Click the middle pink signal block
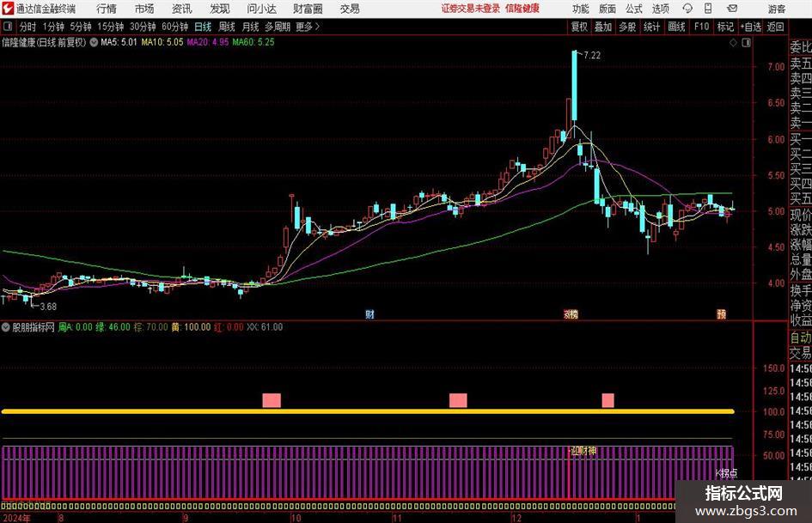The height and width of the screenshot is (523, 812). click(x=458, y=400)
